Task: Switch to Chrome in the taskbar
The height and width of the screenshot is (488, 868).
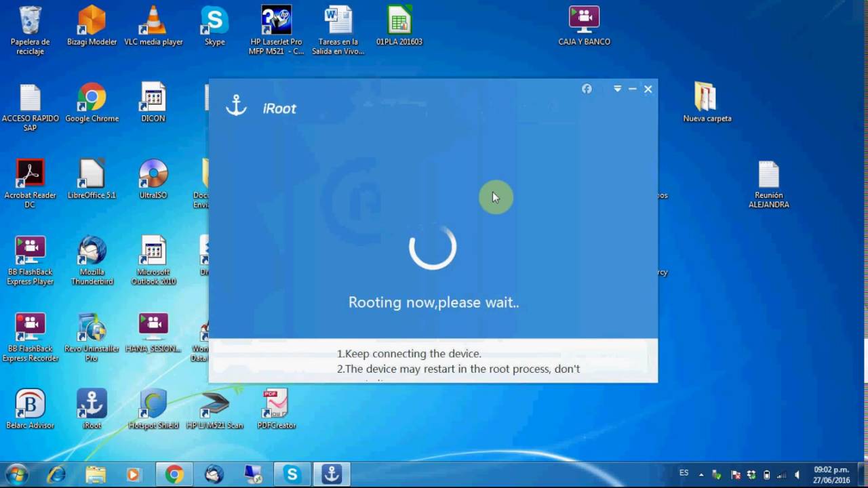Action: coord(174,474)
